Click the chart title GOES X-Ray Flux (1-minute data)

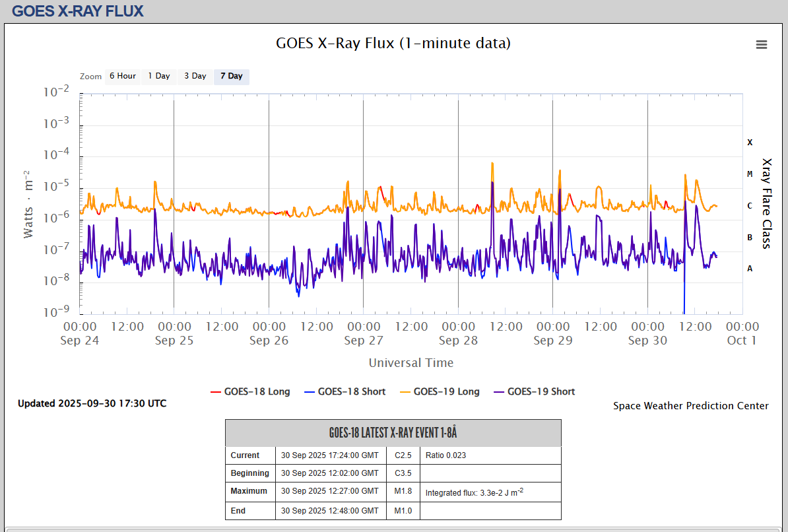(x=393, y=44)
